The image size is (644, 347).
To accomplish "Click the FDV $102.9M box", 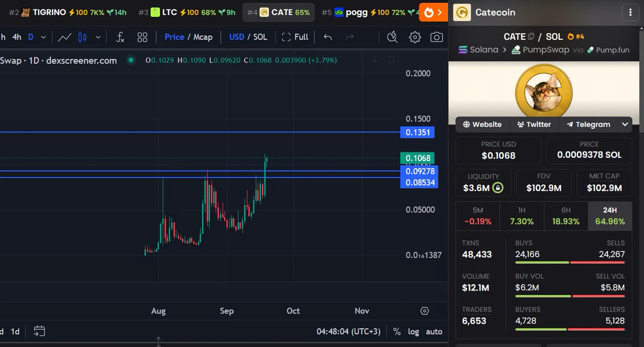I will pyautogui.click(x=544, y=182).
